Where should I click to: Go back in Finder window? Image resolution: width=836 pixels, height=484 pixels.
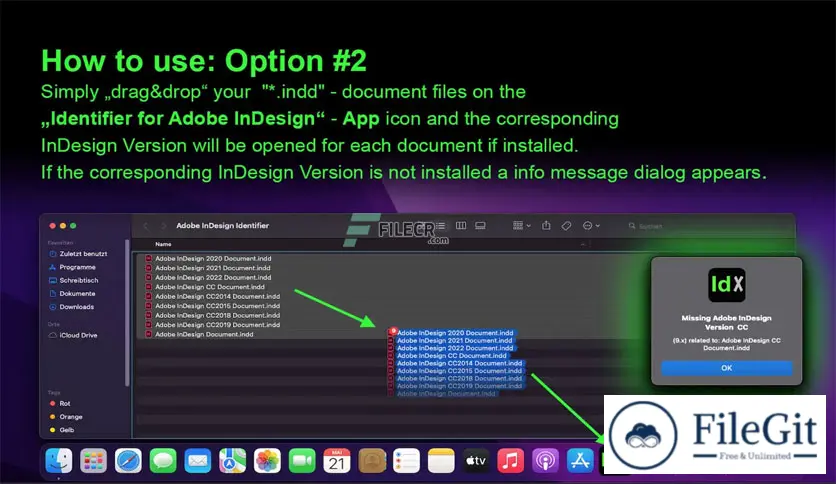[x=146, y=226]
